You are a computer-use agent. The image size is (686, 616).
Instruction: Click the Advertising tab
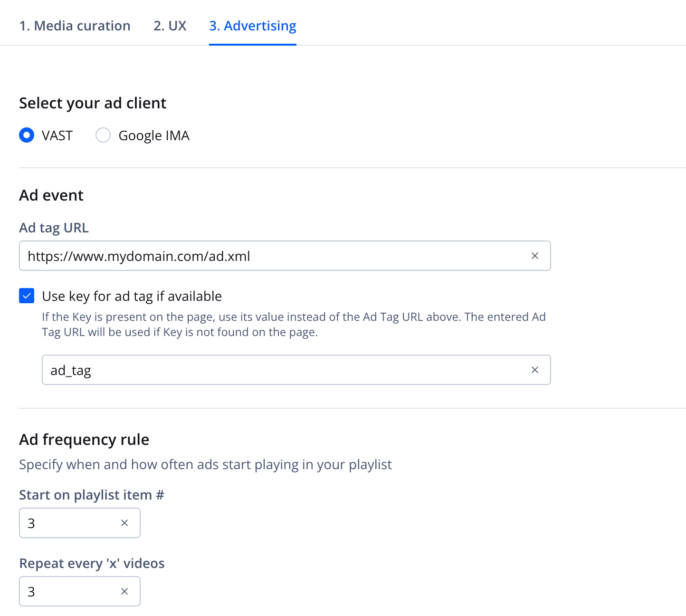(253, 26)
